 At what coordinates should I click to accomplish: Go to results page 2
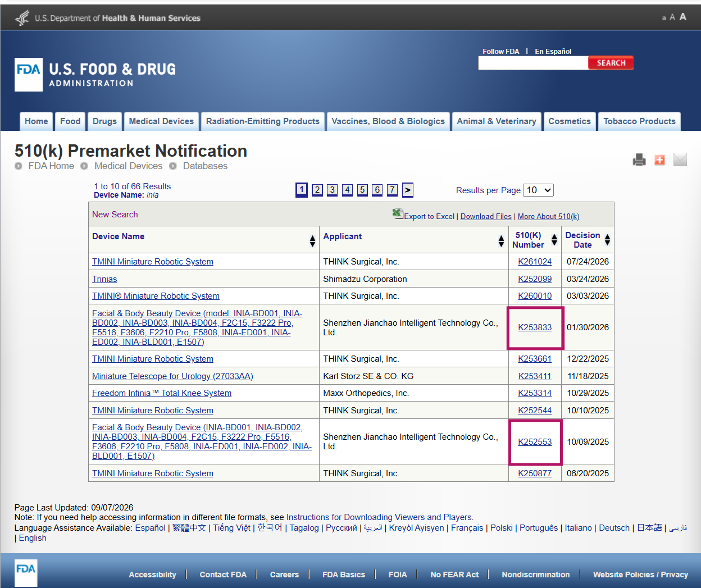click(317, 190)
